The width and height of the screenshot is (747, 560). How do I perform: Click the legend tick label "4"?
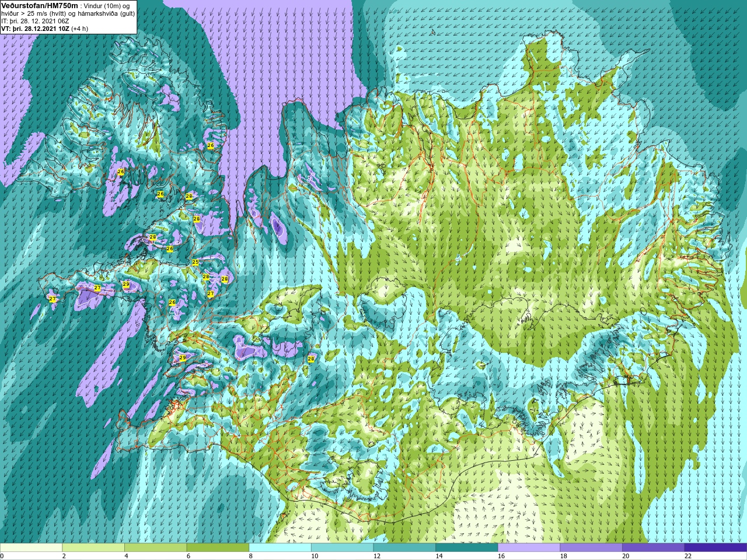coord(126,556)
